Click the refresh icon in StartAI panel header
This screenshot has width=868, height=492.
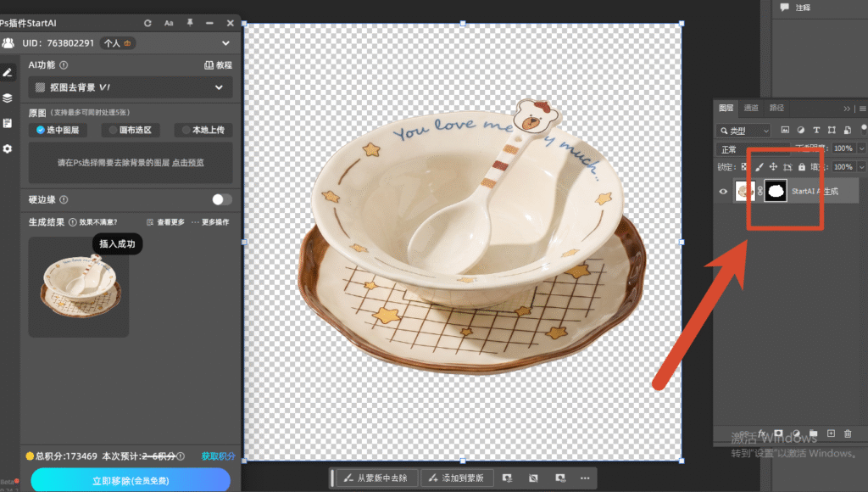[x=147, y=23]
